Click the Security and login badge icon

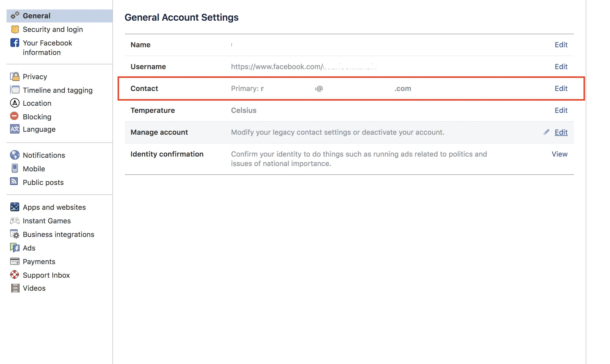click(15, 29)
